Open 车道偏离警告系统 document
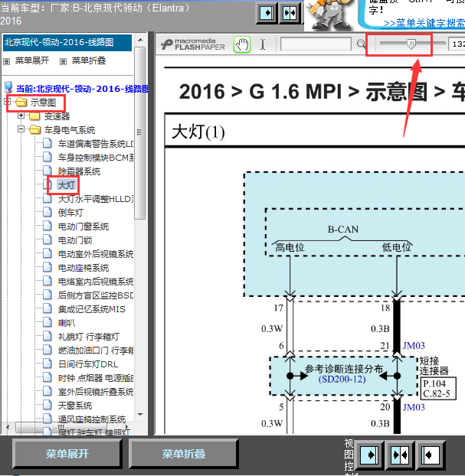Screen dimensions: 465x476 96,144
